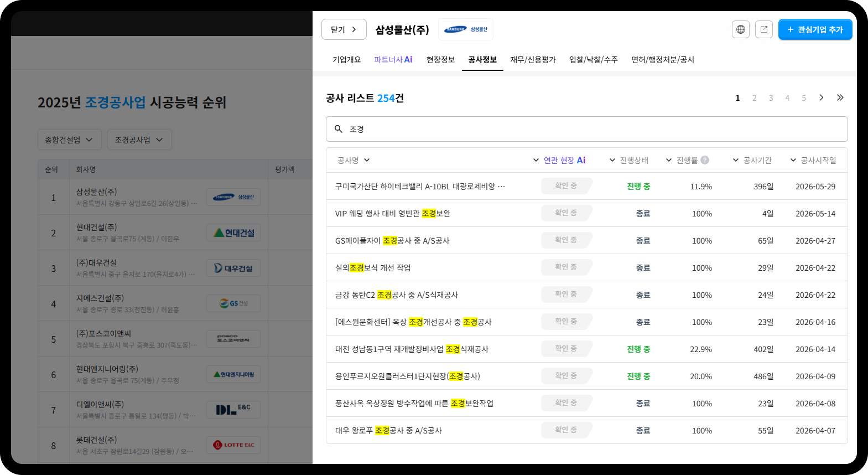Viewport: 868px width, 475px height.
Task: Click 확인 중 badge in 대우 왕로푸 row
Action: point(566,430)
